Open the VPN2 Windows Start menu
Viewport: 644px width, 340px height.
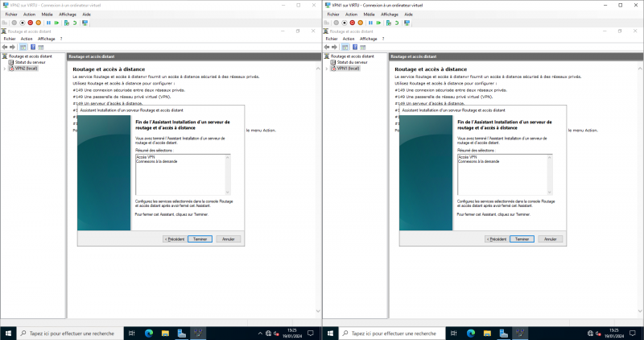(8, 334)
